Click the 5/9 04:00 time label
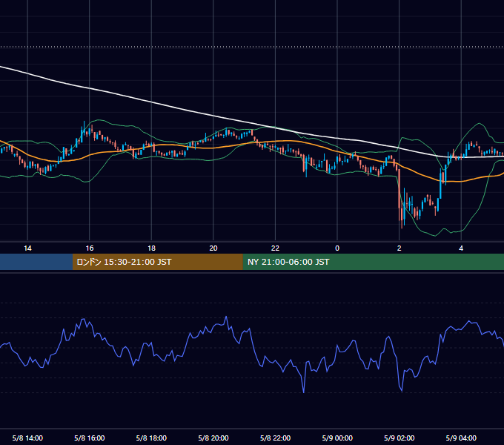 461,438
